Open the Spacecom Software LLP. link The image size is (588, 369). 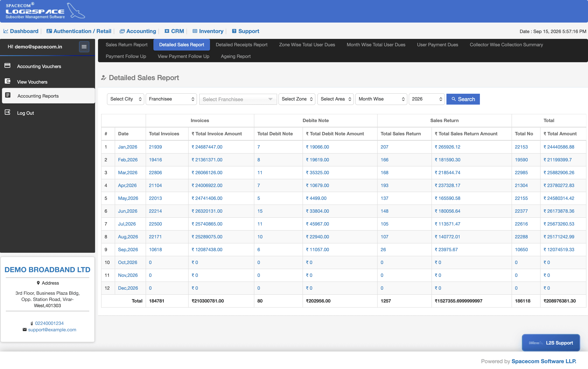click(544, 361)
